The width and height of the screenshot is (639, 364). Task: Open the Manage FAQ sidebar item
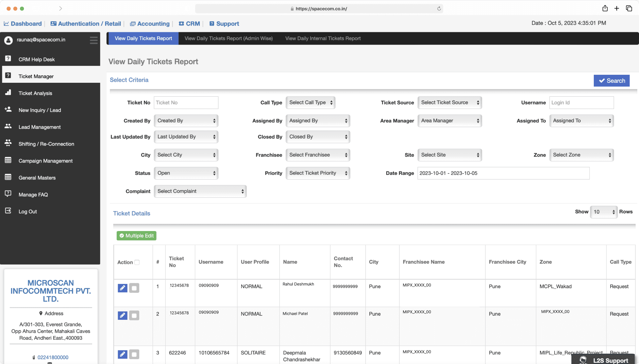[x=33, y=194]
